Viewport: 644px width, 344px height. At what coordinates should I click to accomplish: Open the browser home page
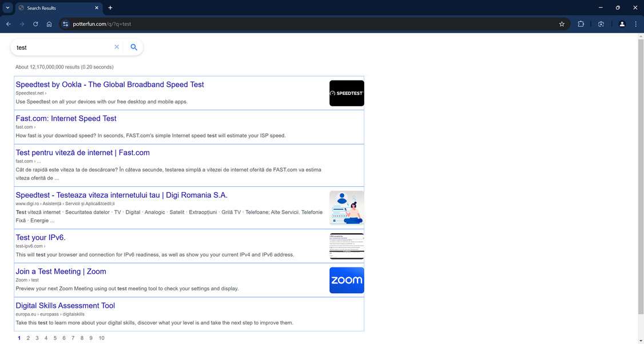49,23
